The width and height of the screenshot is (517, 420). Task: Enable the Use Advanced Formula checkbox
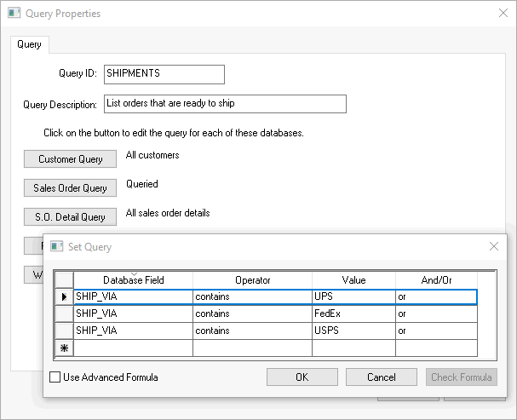[x=56, y=377]
